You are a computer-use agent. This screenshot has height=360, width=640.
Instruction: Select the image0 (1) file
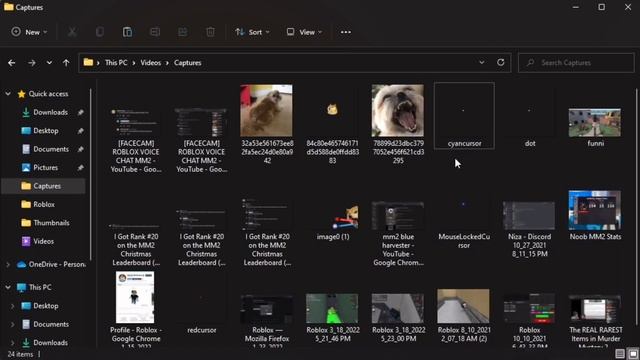point(333,221)
